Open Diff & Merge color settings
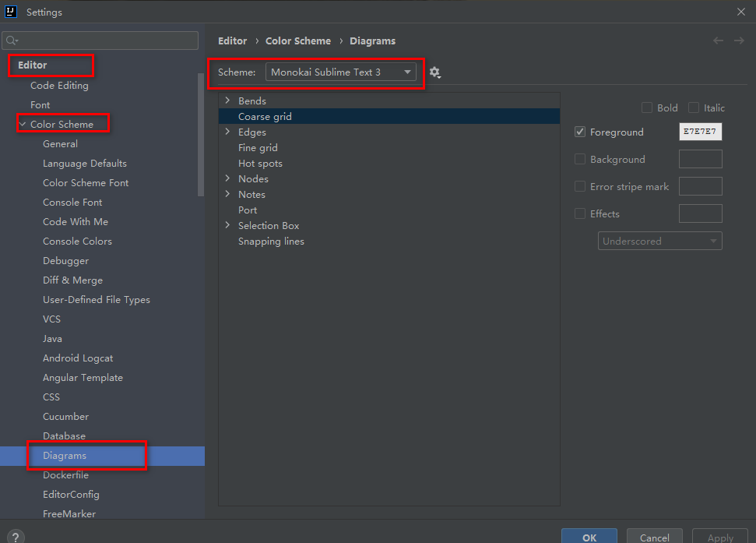Screen dimensions: 756x543 click(73, 280)
